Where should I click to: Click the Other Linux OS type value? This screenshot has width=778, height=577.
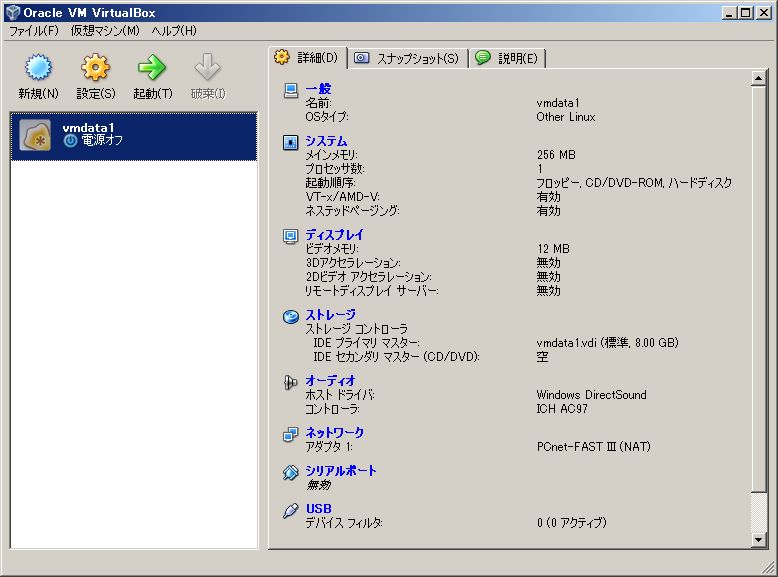[x=566, y=117]
